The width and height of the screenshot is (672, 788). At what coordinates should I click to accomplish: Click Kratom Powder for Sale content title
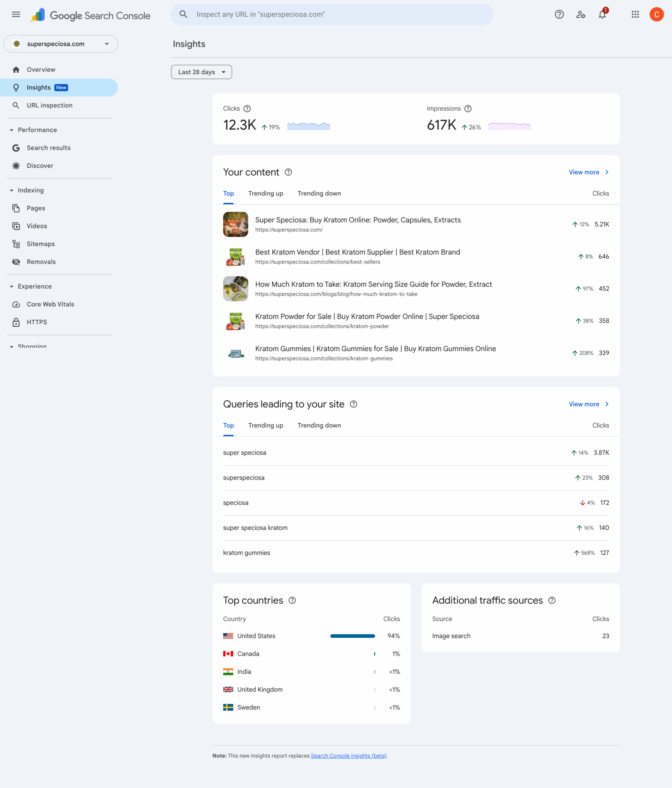367,317
